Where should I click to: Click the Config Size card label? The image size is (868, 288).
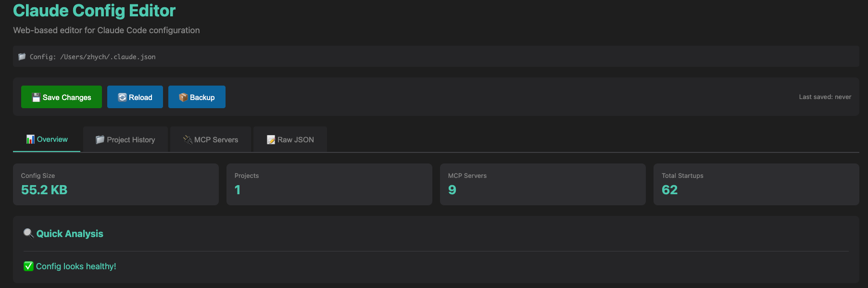point(38,176)
